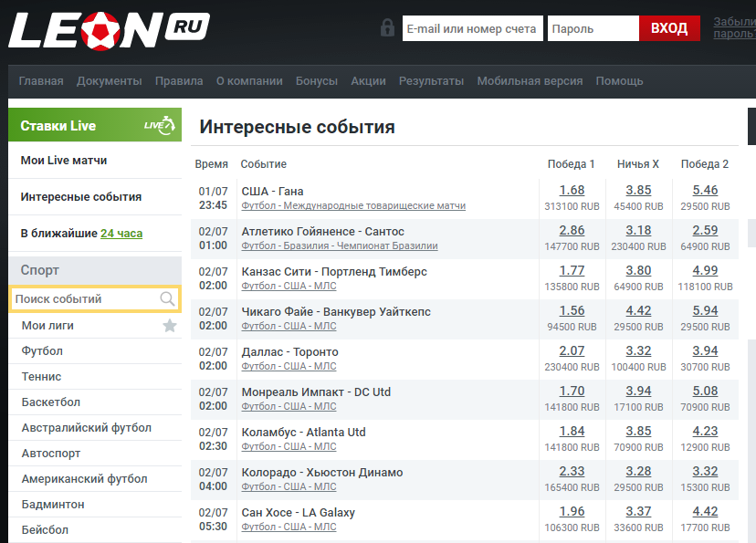756x543 pixels.
Task: Select odds 1.77 for Канзас Сити
Action: pyautogui.click(x=572, y=271)
